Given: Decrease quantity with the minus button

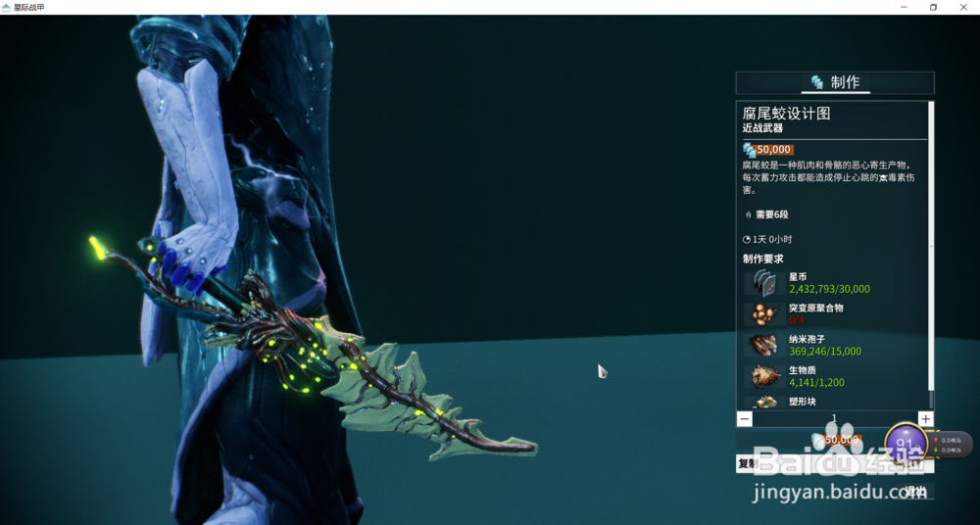Looking at the screenshot, I should point(745,419).
